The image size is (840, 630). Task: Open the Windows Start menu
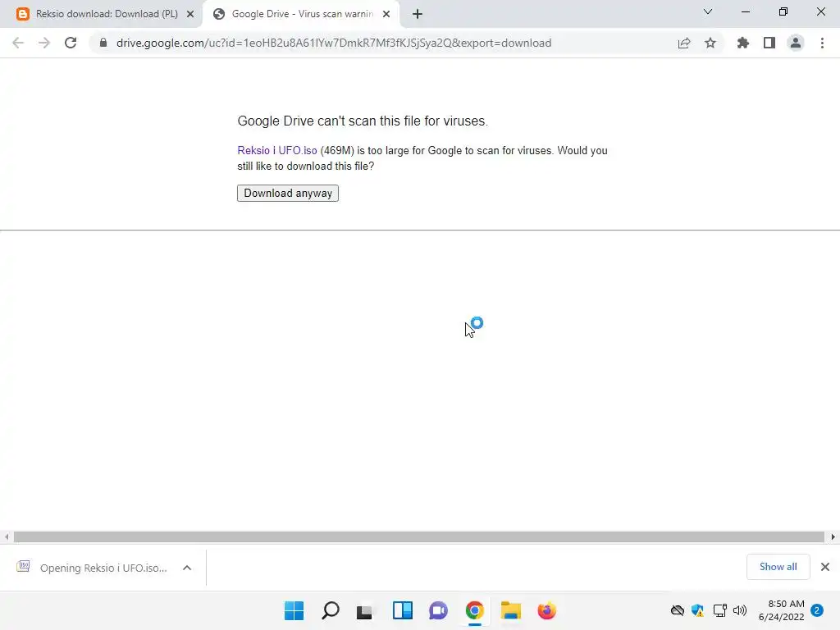pyautogui.click(x=294, y=610)
